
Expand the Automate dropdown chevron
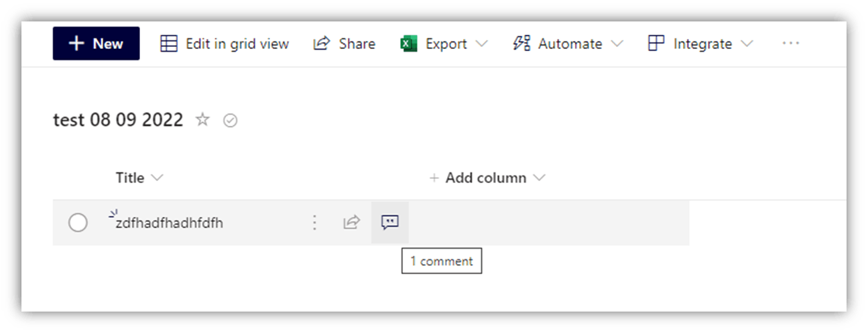pyautogui.click(x=617, y=44)
